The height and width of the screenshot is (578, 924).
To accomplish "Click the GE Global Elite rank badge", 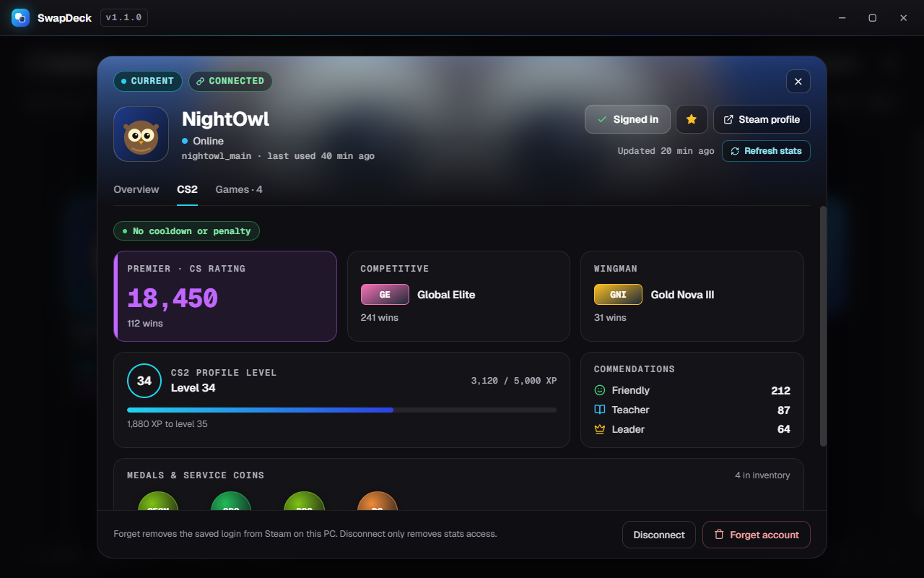I will pos(385,295).
